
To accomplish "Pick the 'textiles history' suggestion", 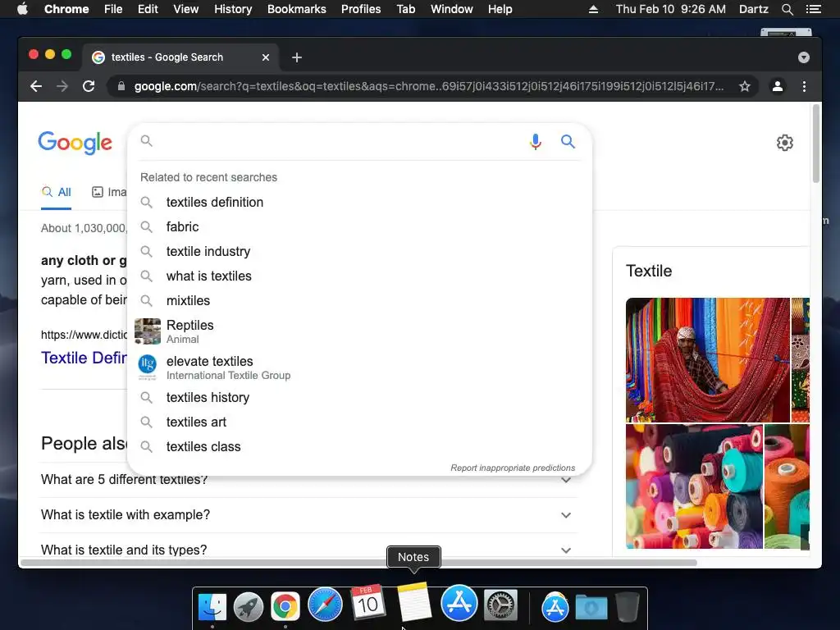I will point(359,398).
